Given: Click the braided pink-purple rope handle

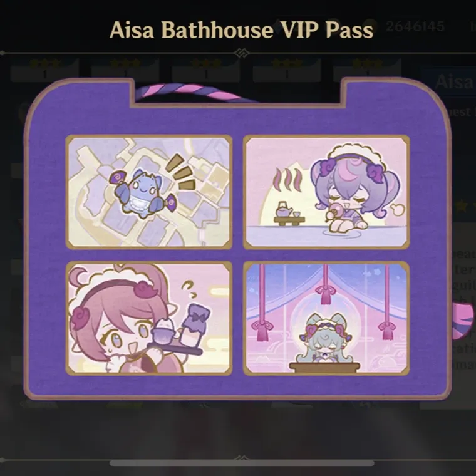Looking at the screenshot, I should click(x=194, y=93).
